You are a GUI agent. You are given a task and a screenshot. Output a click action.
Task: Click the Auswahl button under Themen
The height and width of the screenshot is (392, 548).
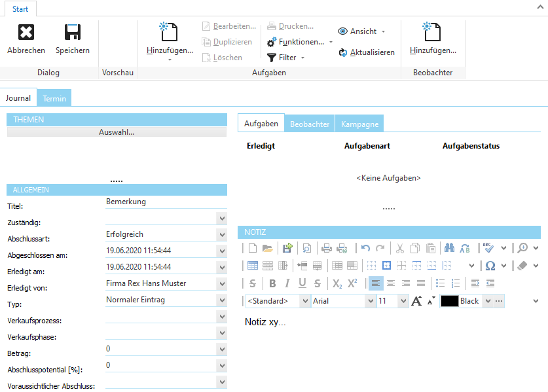[x=117, y=133]
